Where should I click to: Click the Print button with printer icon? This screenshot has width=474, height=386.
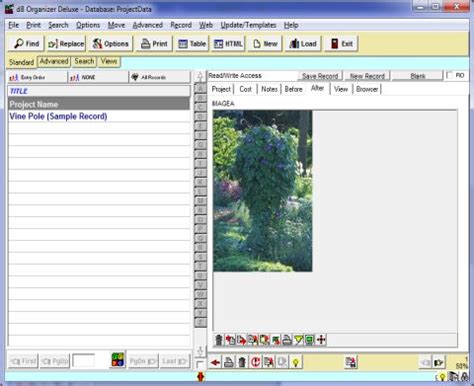[x=154, y=44]
